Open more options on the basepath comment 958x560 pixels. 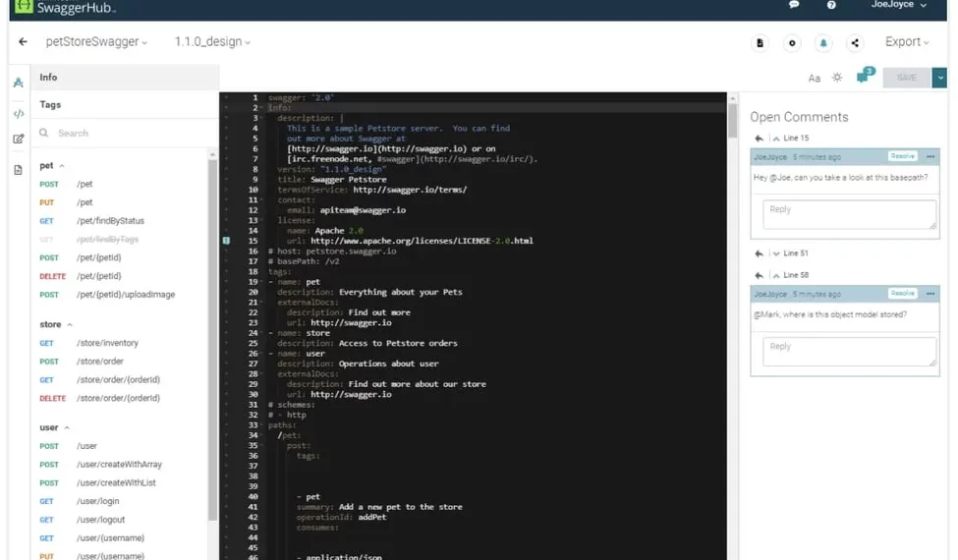click(930, 157)
